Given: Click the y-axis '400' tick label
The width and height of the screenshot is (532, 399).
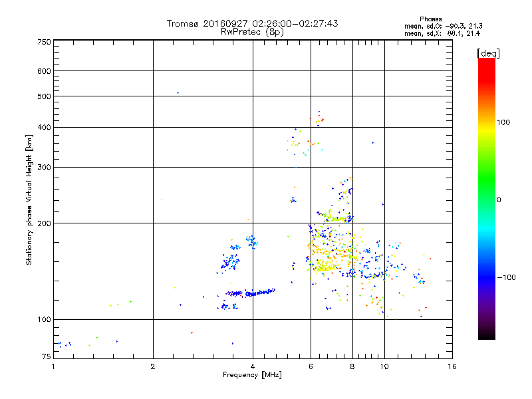Looking at the screenshot, I should click(x=45, y=128).
